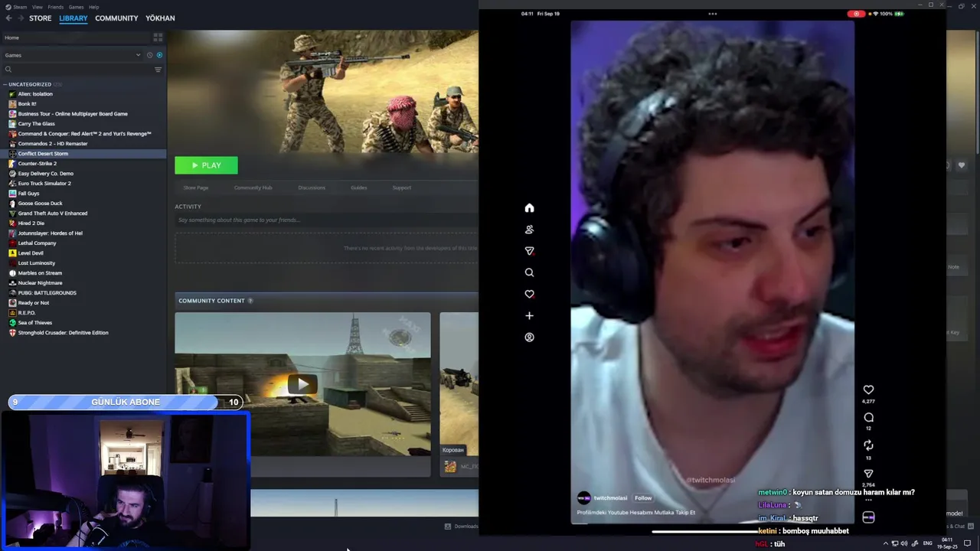Open the YÖKHAN profile tab
This screenshot has height=551, width=980.
[x=160, y=18]
